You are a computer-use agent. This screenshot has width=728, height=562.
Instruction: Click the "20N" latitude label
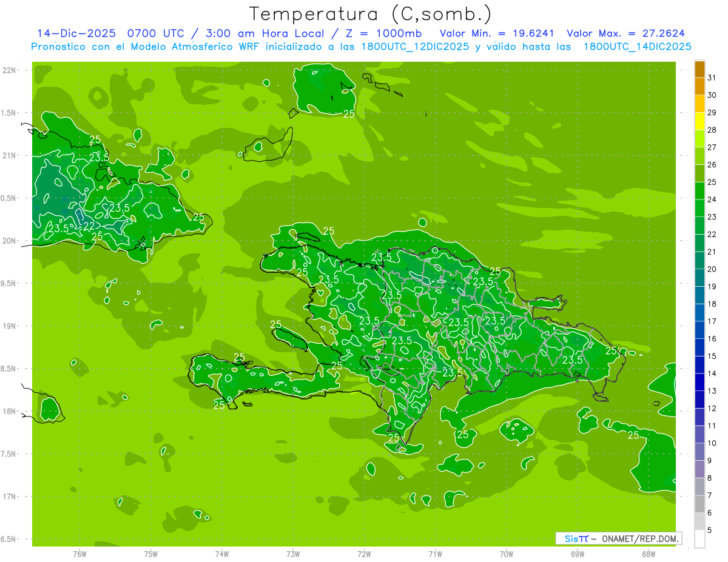(10, 241)
